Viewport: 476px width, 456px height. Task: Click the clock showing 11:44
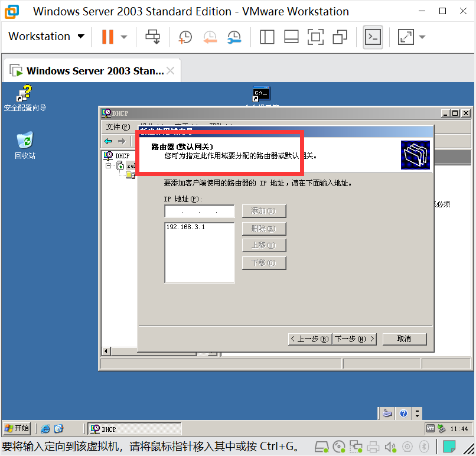(x=459, y=429)
